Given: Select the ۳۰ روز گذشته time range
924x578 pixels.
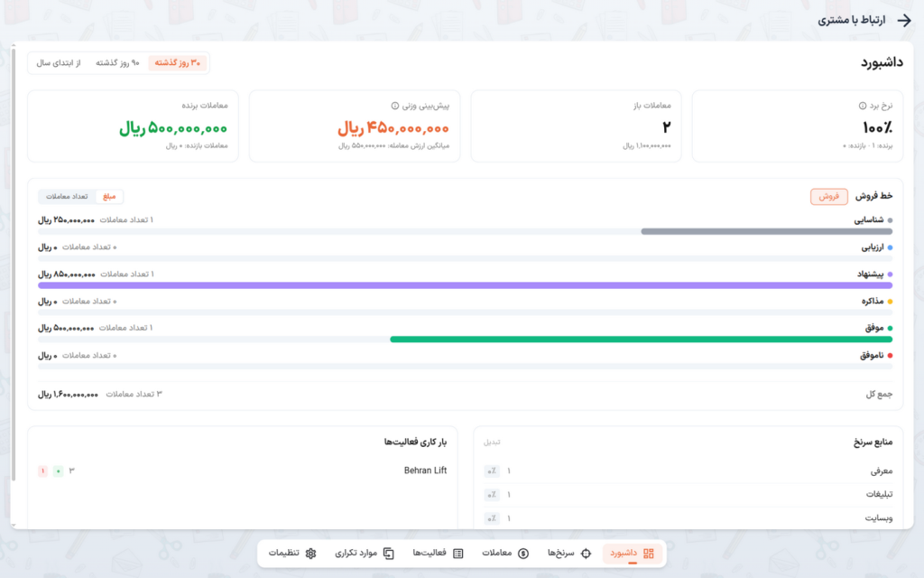Looking at the screenshot, I should [x=178, y=62].
